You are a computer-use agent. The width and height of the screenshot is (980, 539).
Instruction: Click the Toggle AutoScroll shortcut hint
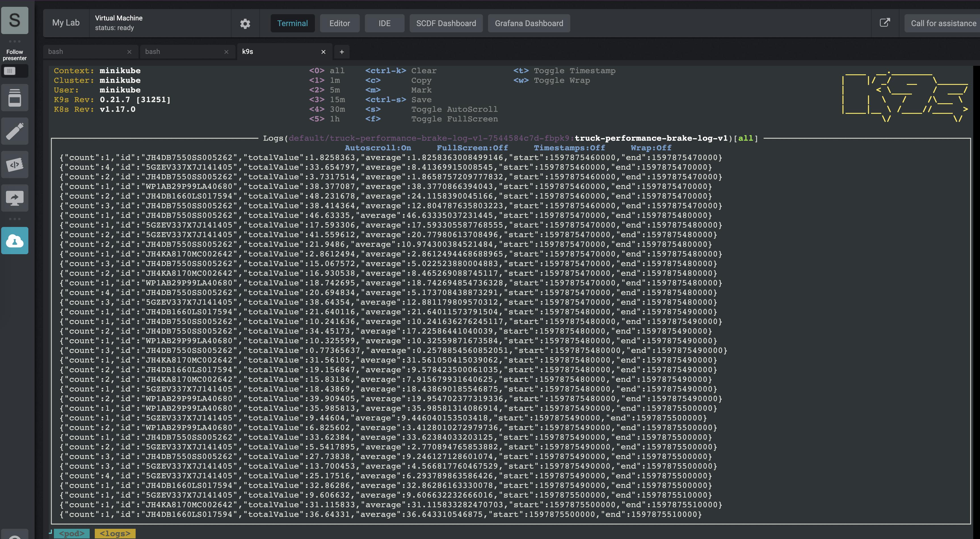(432, 109)
